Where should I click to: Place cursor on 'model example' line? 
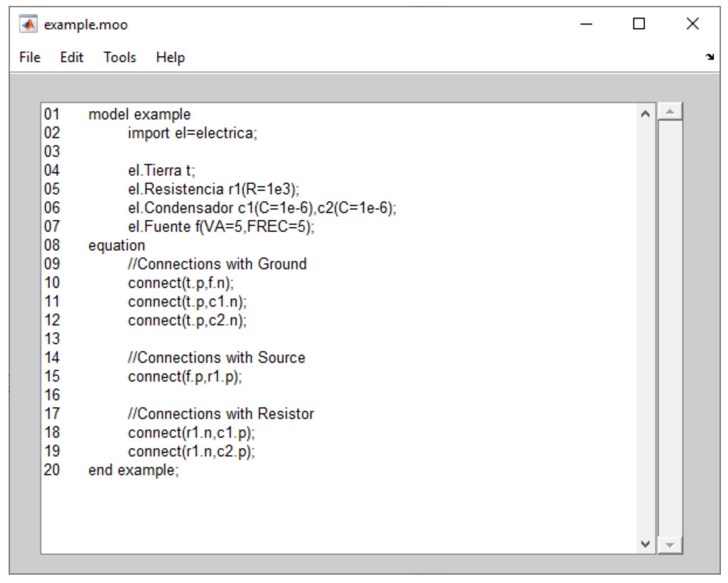coord(139,114)
